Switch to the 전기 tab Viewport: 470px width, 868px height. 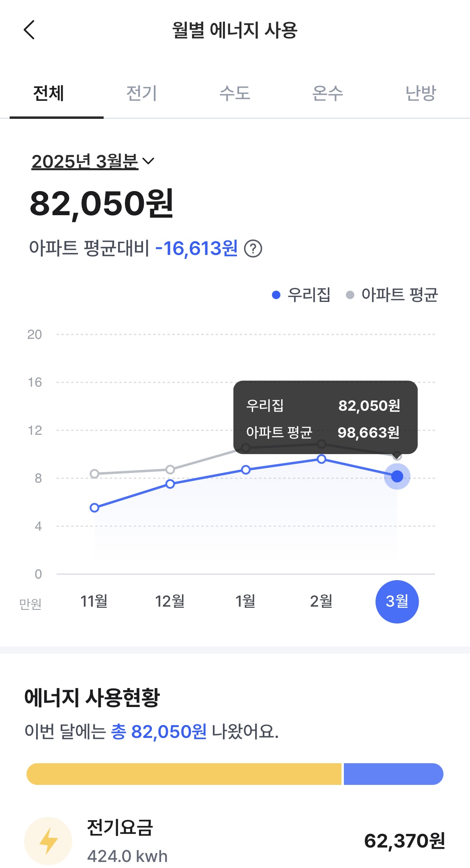[141, 94]
